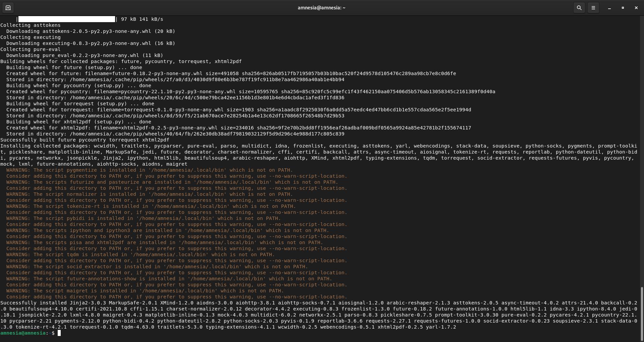
Task: Click the tokenize-rt script warning line
Action: click(151, 206)
